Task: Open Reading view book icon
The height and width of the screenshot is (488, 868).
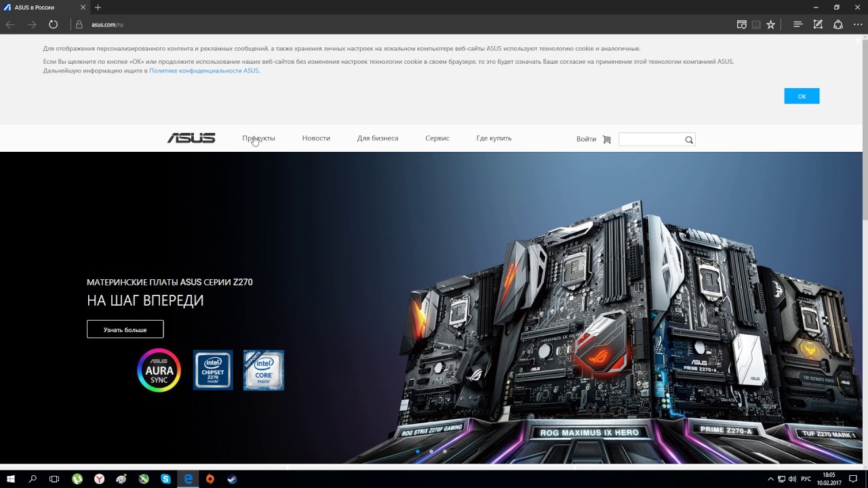Action: click(x=756, y=24)
